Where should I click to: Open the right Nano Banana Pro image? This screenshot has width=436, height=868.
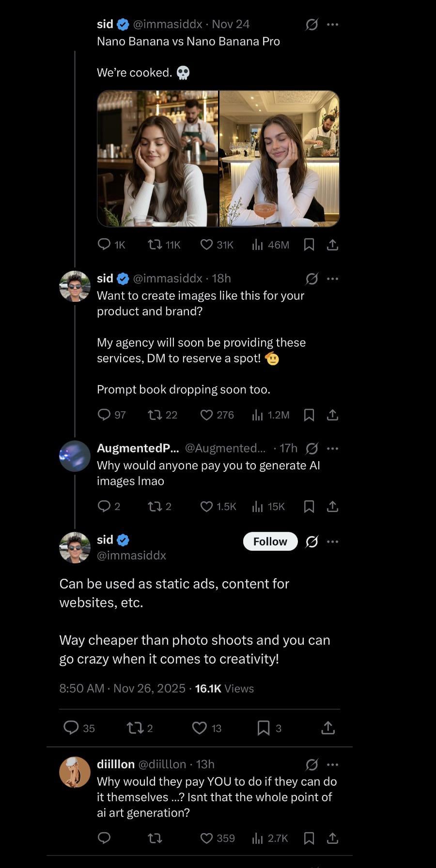(x=279, y=158)
